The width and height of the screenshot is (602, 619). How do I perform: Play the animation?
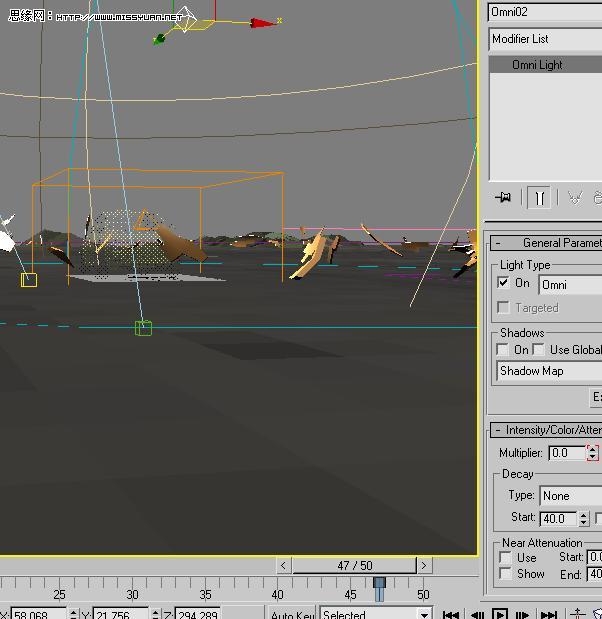tap(500, 614)
